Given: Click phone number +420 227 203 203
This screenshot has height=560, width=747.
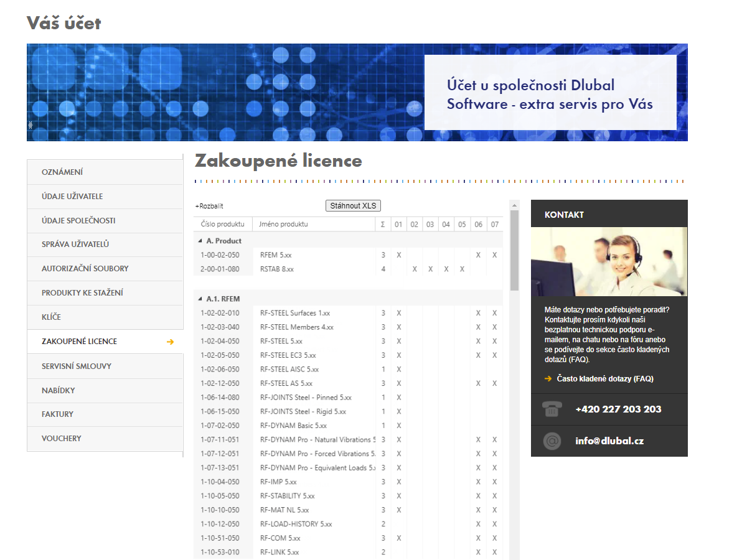Looking at the screenshot, I should pos(618,409).
